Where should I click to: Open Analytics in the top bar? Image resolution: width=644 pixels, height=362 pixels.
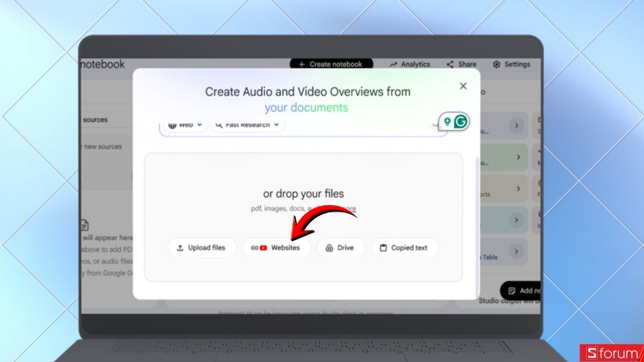(410, 64)
